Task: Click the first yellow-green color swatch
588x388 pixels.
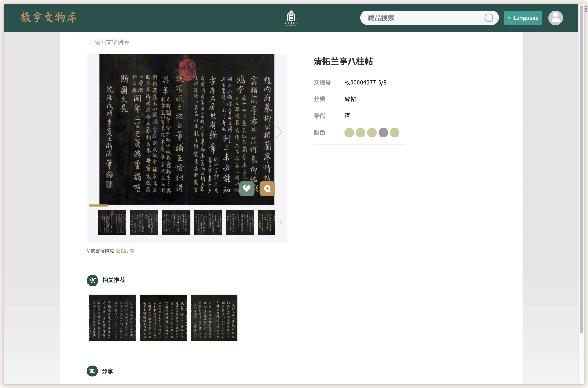Action: 349,133
